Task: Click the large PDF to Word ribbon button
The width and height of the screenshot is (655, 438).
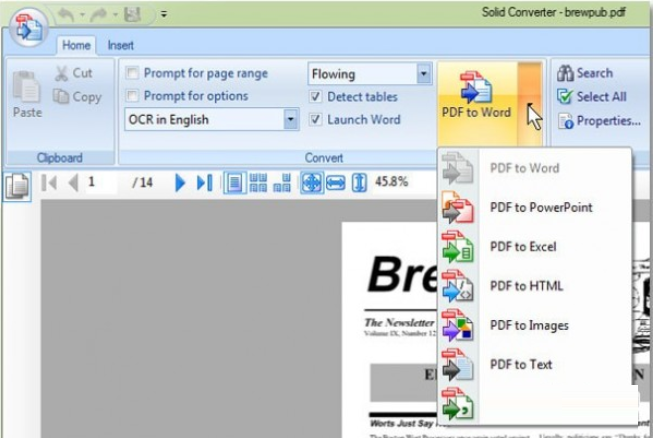Action: pos(477,104)
